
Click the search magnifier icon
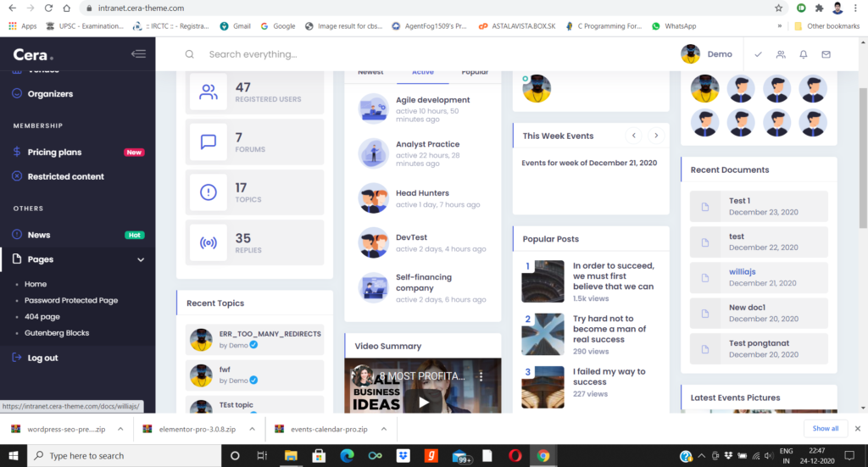point(189,54)
